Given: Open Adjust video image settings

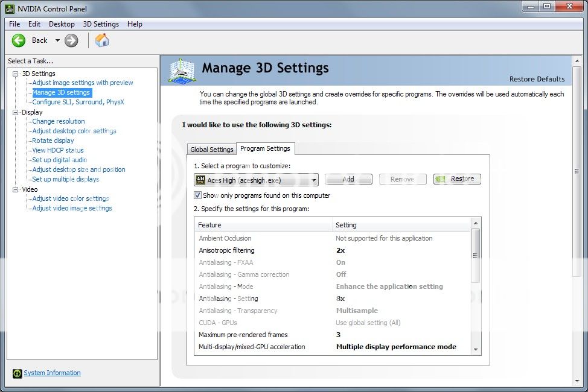Looking at the screenshot, I should tap(72, 209).
